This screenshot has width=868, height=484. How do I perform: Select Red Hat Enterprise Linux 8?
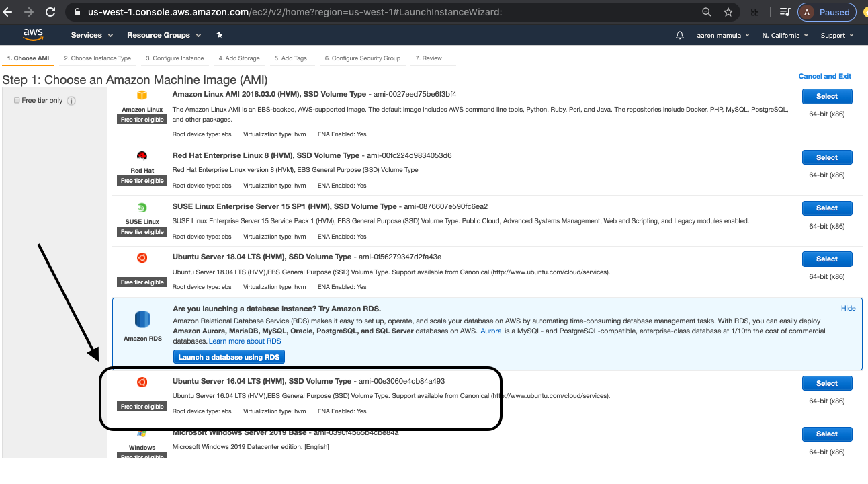tap(827, 157)
